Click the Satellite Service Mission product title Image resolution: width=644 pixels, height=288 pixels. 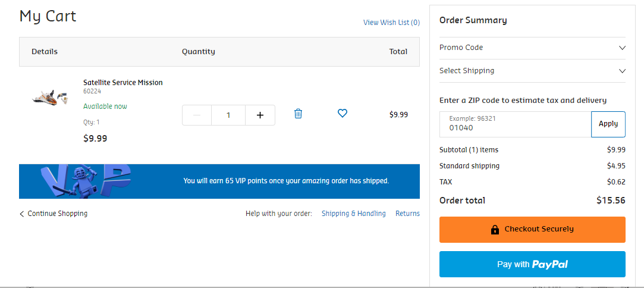coord(122,83)
